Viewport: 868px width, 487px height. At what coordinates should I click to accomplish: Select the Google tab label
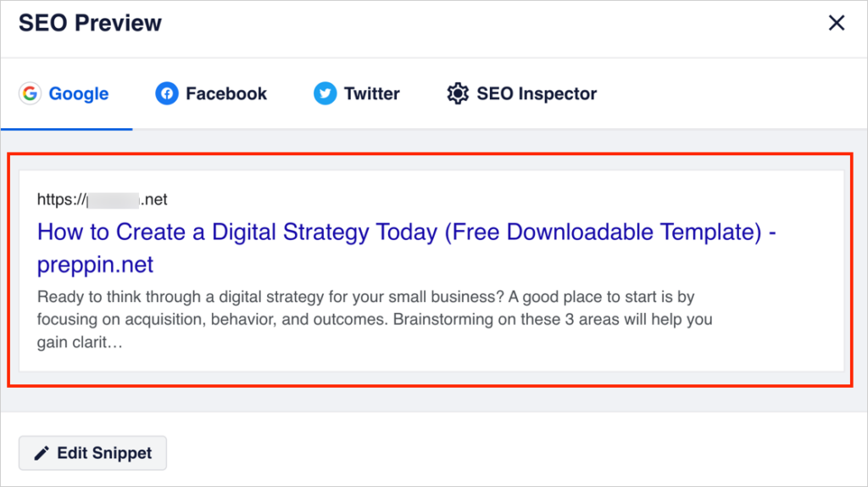point(79,93)
